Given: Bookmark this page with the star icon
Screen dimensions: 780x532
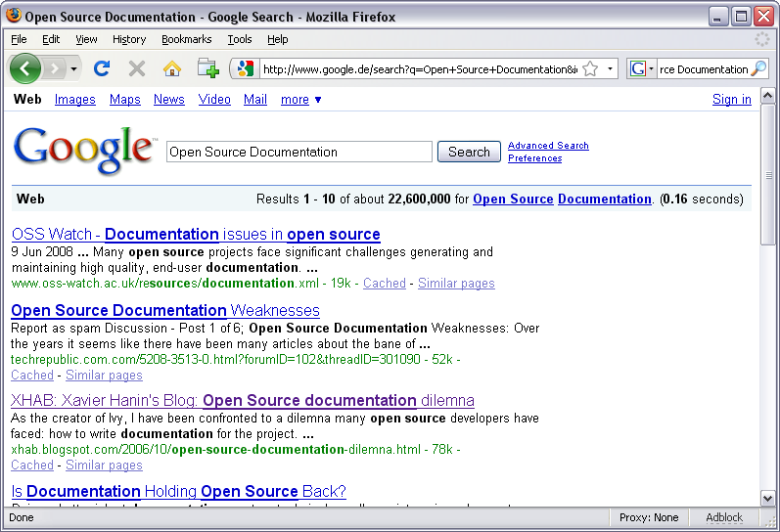Looking at the screenshot, I should click(x=590, y=68).
